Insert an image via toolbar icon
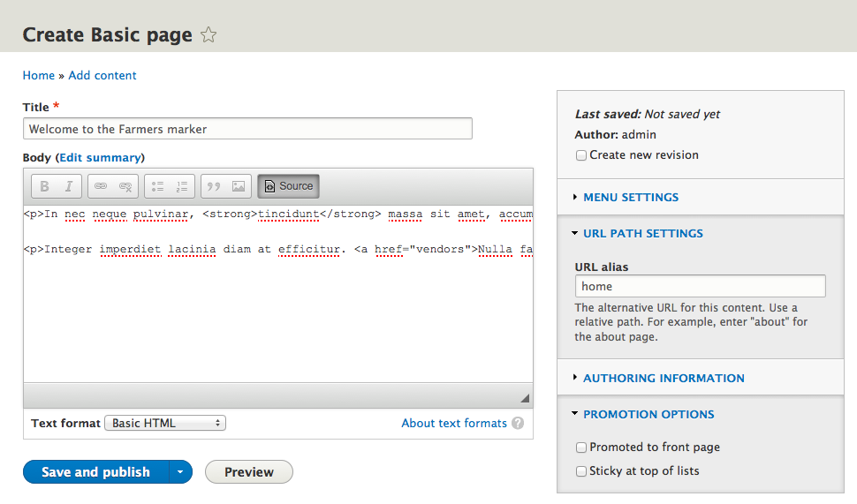Image resolution: width=857 pixels, height=504 pixels. click(239, 186)
